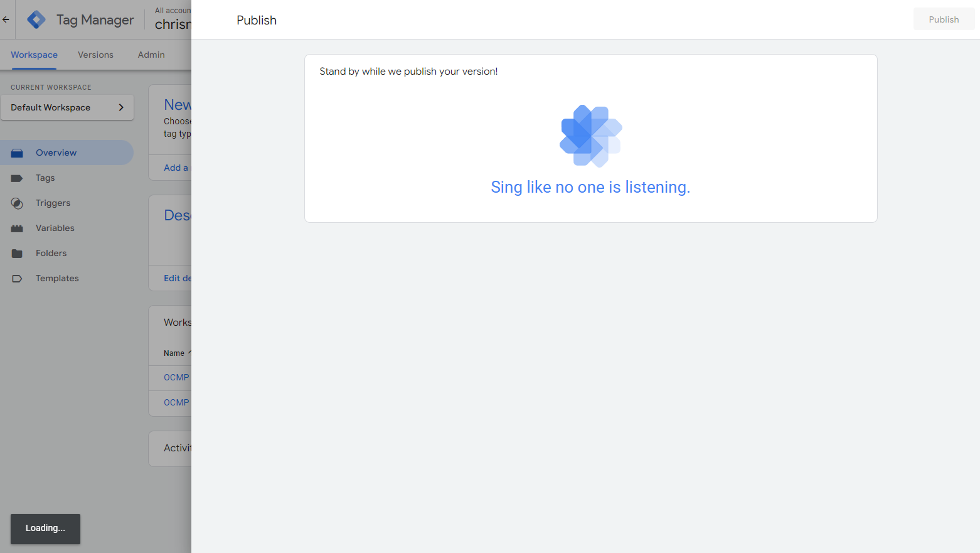Click the chevron on Default Workspace
The image size is (980, 553).
tap(121, 107)
